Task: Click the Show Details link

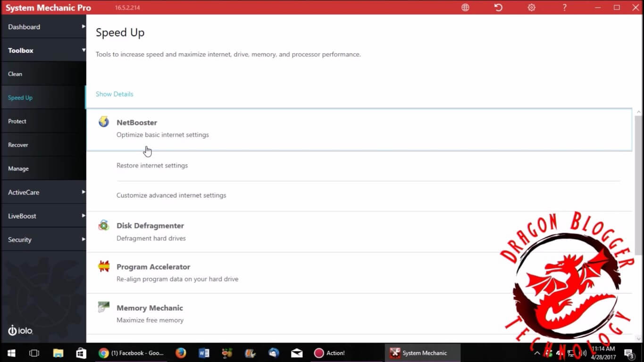Action: tap(115, 94)
